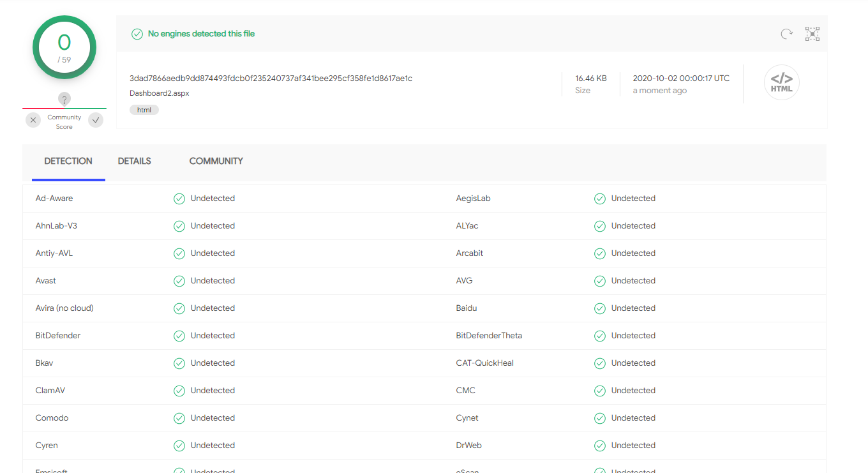Click the Undetected check icon for Comodo

tap(179, 418)
